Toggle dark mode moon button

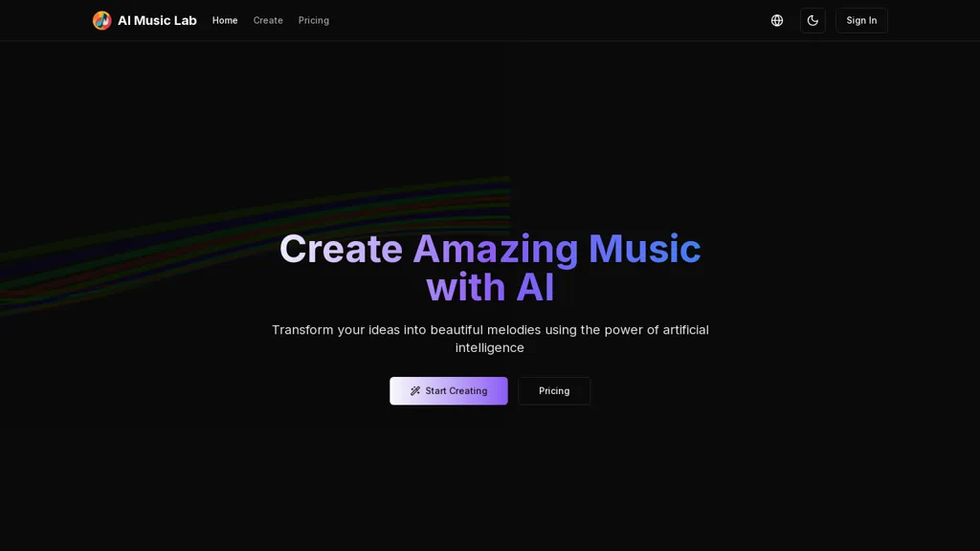813,21
